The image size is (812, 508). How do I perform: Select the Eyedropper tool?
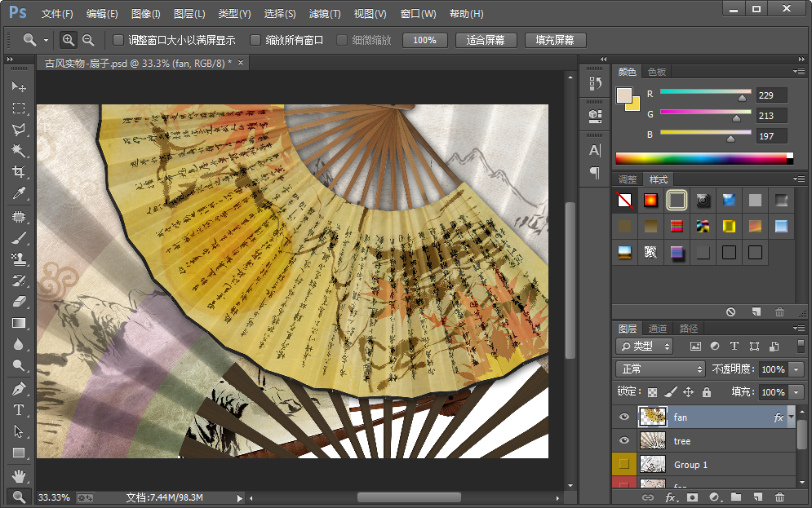click(19, 193)
